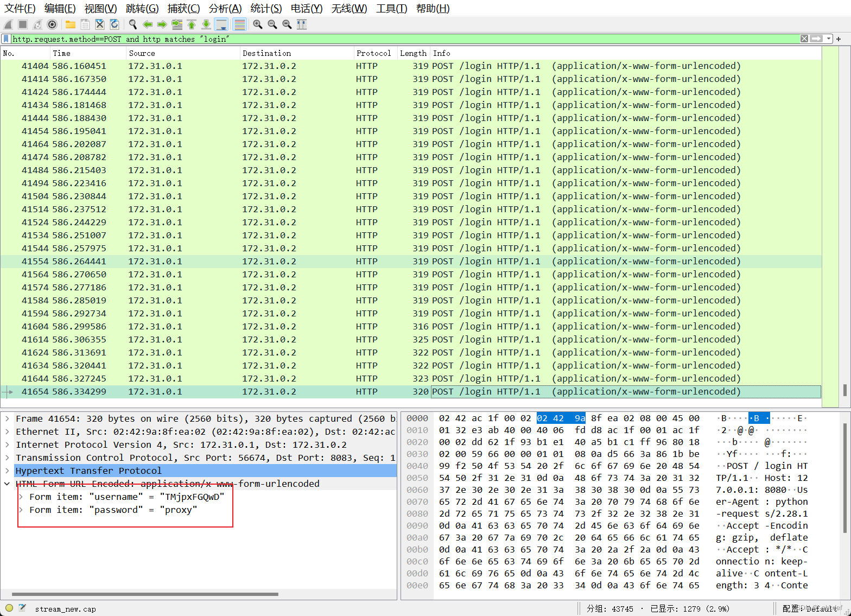Open the 统计(S) menu
Viewport: 851px width, 616px height.
click(266, 8)
